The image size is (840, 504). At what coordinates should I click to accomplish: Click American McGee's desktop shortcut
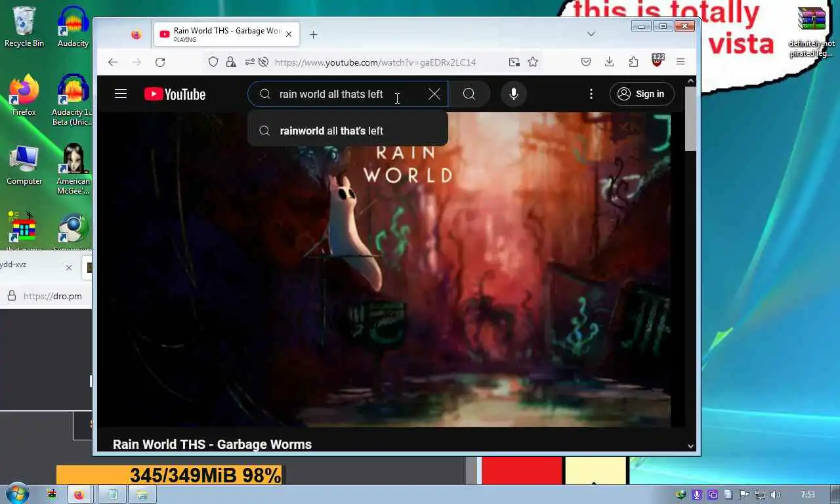73,169
